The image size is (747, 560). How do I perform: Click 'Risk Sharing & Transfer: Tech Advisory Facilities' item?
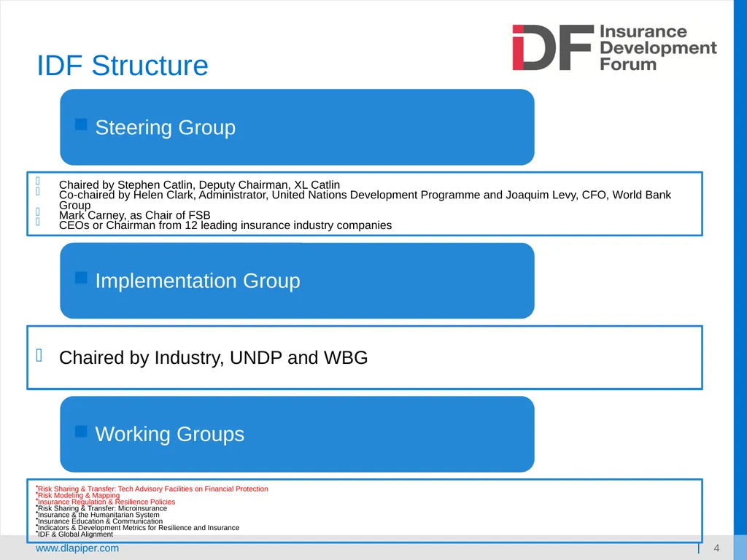click(153, 489)
